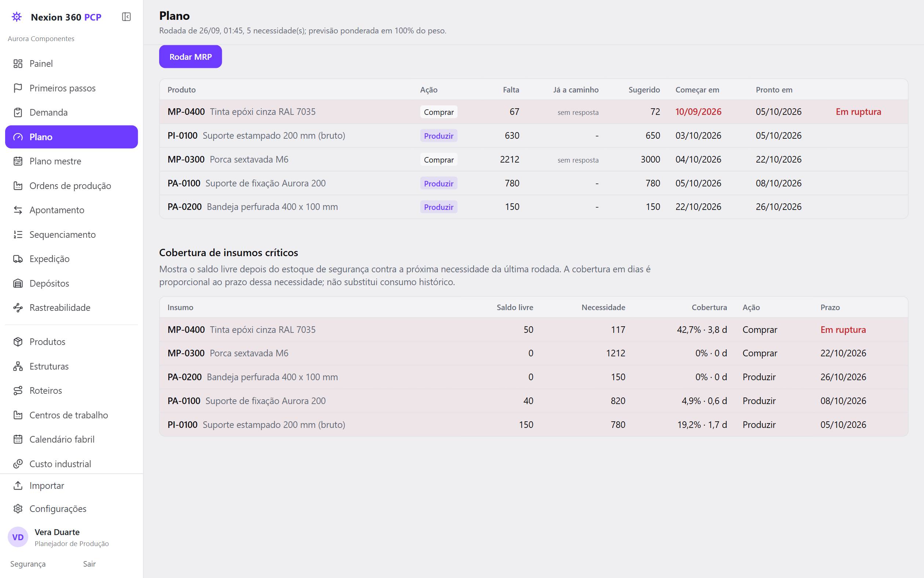
Task: Collapse the sidebar with the panel icon
Action: point(126,17)
